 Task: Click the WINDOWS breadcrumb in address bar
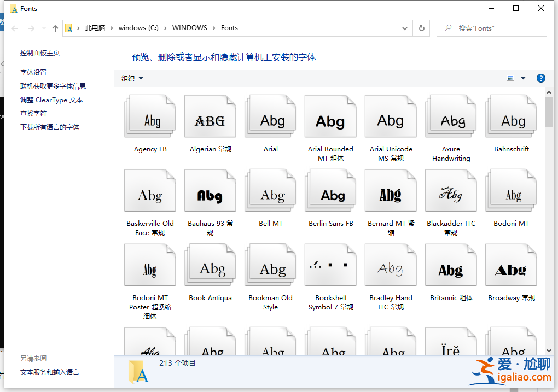pyautogui.click(x=189, y=28)
